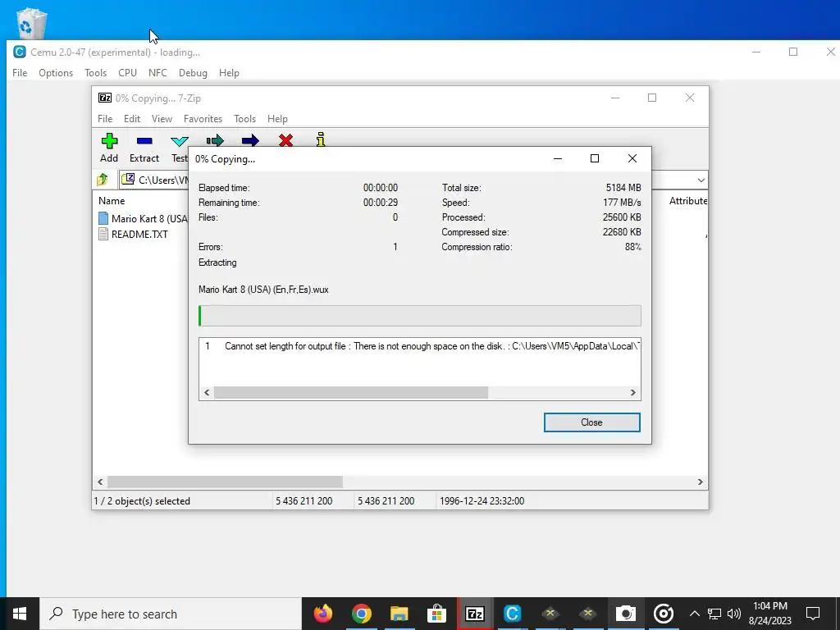Open the 7-Zip Help menu
The height and width of the screenshot is (630, 840).
277,119
